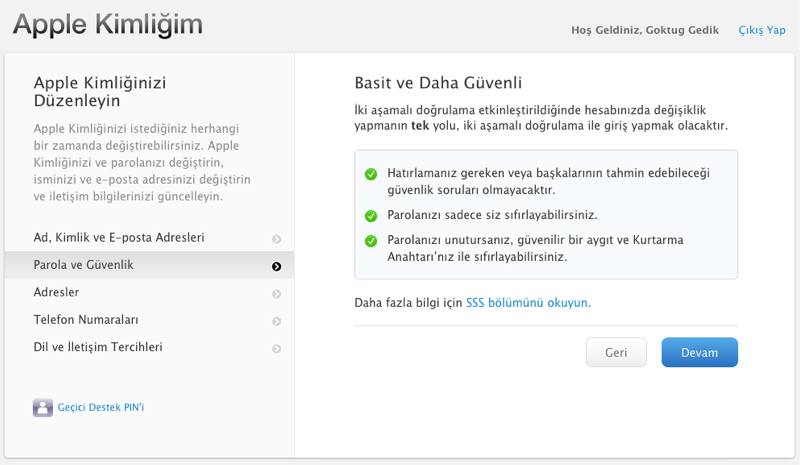Sign out using the Çıkış Yap link
Screen dimensions: 800x465
(x=761, y=30)
